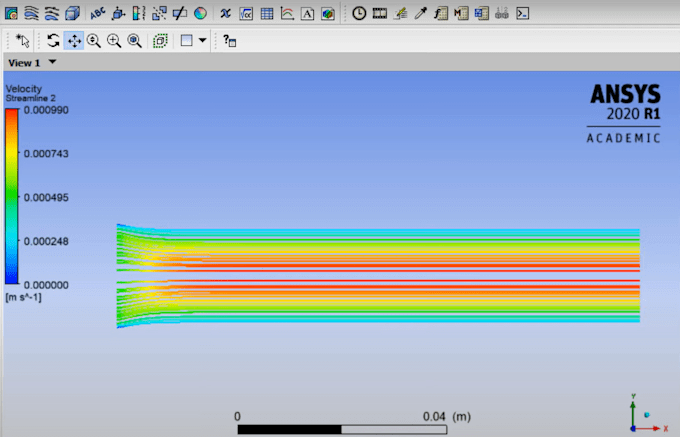Viewport: 680px width, 437px height.
Task: Insert a Streamline object
Action: [32, 13]
